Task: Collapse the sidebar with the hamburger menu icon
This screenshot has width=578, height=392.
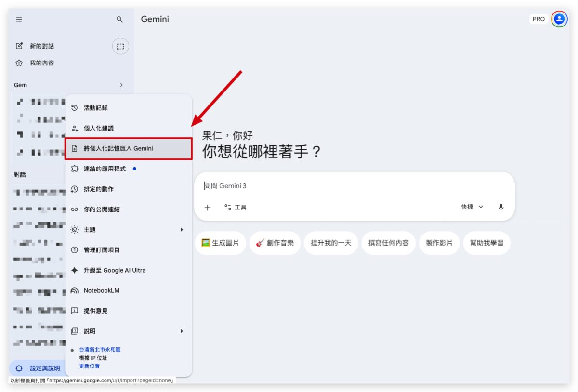Action: coord(19,19)
